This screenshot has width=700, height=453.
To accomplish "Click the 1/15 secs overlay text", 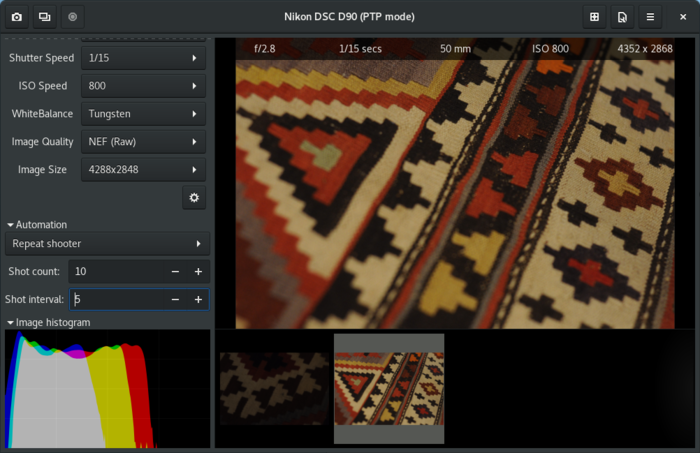I will pyautogui.click(x=360, y=49).
